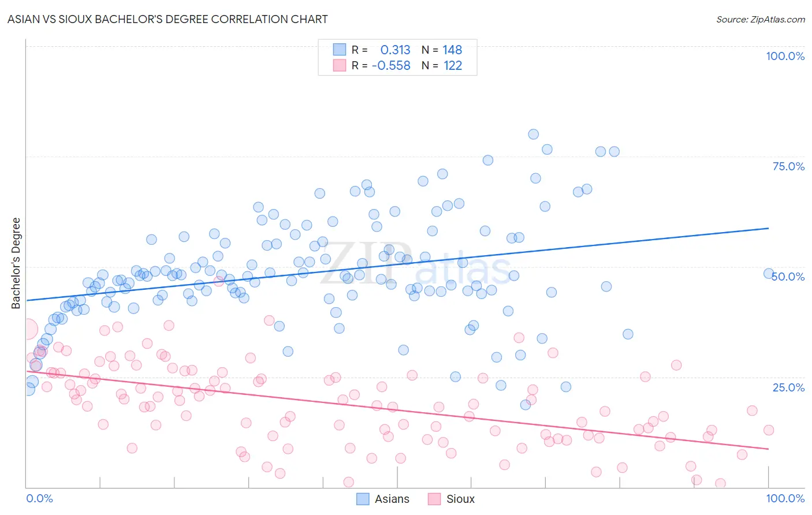The height and width of the screenshot is (515, 812).
Task: Click the Bachelor's Degree axis label
Action: (16, 263)
